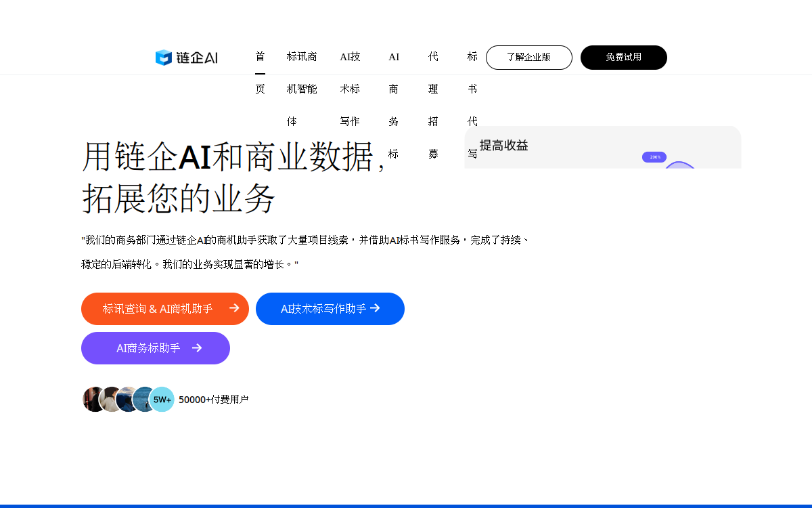Image resolution: width=812 pixels, height=508 pixels.
Task: Click the avatar of person in white top
Action: click(x=110, y=400)
